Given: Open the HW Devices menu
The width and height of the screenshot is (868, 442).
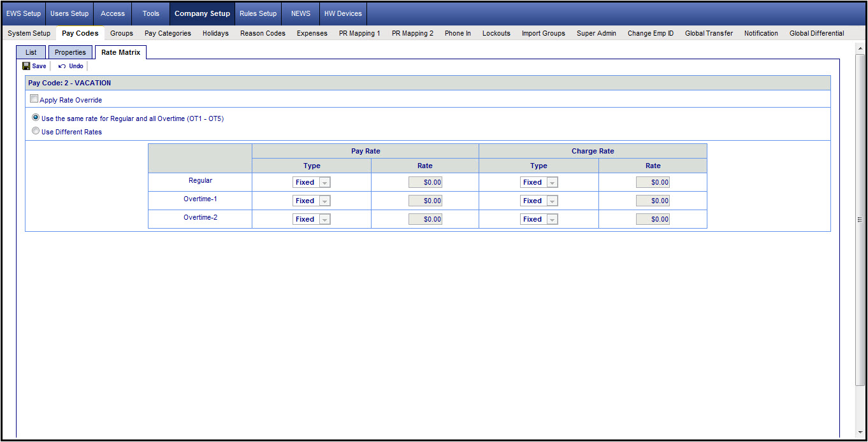Looking at the screenshot, I should (x=343, y=13).
